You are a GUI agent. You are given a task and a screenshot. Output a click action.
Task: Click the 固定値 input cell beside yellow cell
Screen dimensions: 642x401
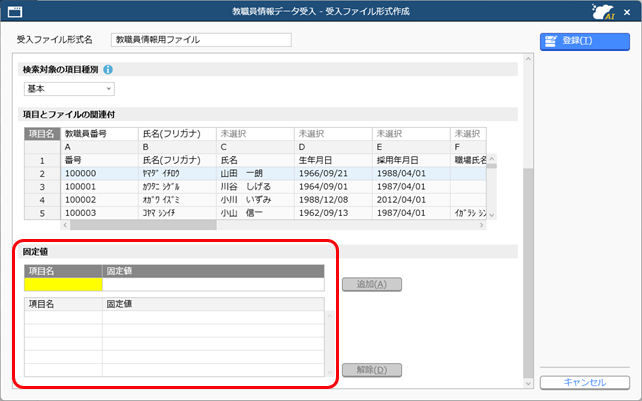213,284
